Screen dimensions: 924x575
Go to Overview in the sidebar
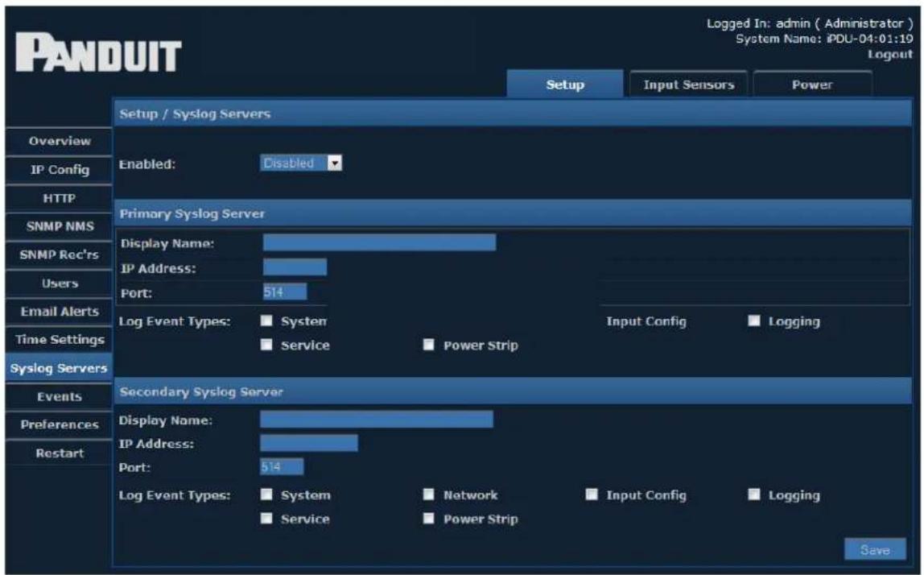point(60,141)
